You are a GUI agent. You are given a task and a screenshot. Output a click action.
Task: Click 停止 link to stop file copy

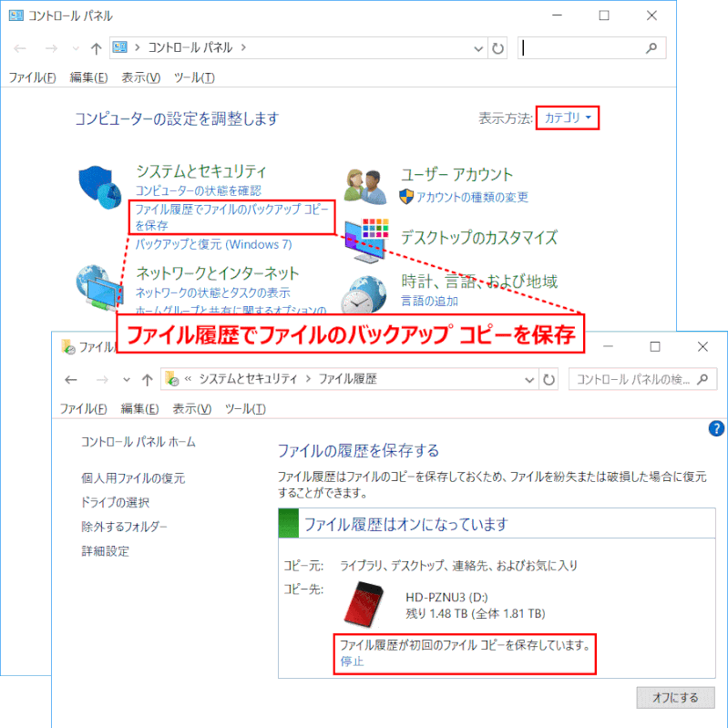click(x=352, y=661)
